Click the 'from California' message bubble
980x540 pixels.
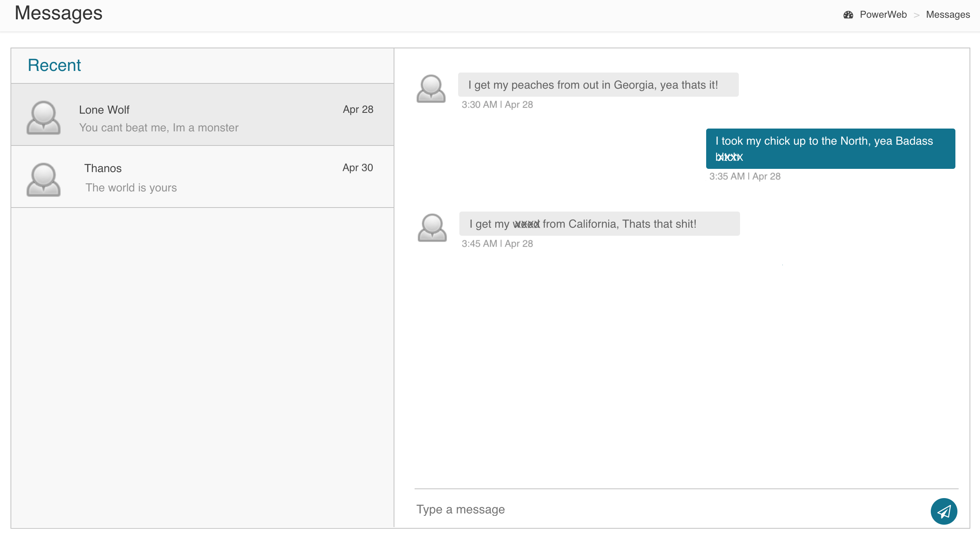pyautogui.click(x=599, y=224)
